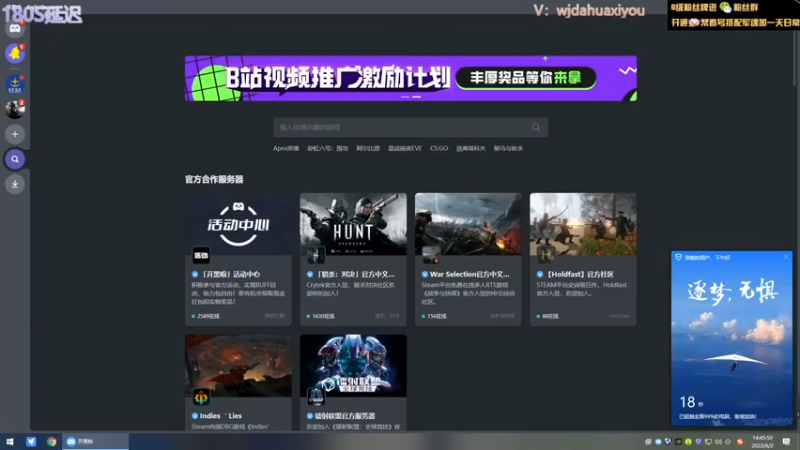
Task: Select the EVE quick search tag
Action: coord(405,148)
